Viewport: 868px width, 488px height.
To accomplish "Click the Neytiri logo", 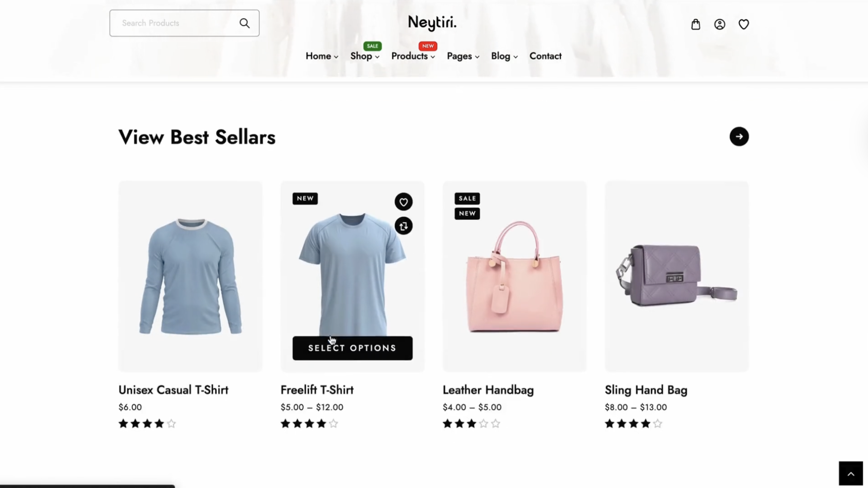I will click(432, 23).
